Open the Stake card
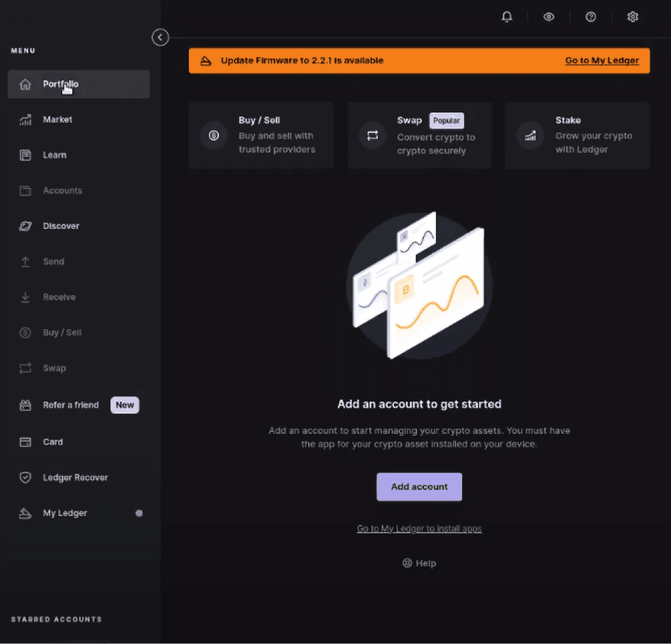The width and height of the screenshot is (671, 644). pyautogui.click(x=577, y=135)
